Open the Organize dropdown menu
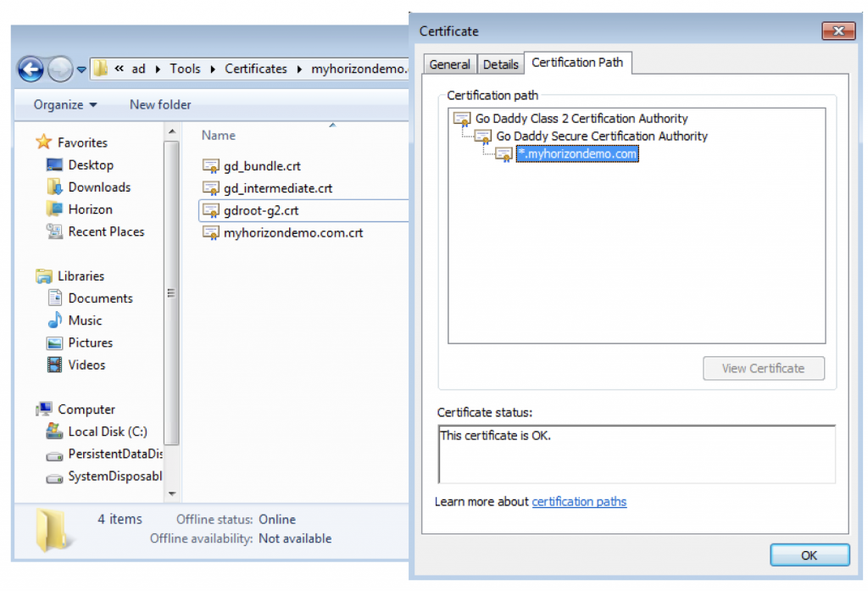The width and height of the screenshot is (868, 591). click(x=65, y=105)
